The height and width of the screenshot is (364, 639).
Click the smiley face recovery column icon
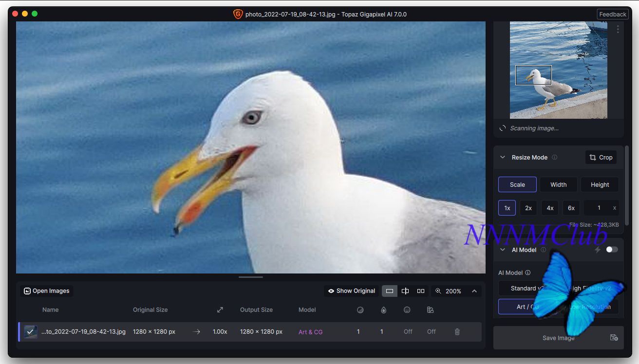tap(407, 310)
